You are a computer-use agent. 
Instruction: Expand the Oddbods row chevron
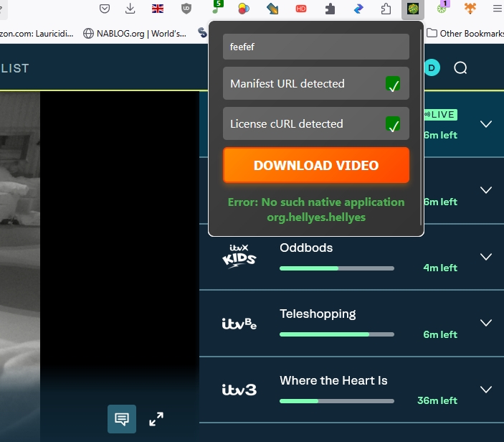486,256
